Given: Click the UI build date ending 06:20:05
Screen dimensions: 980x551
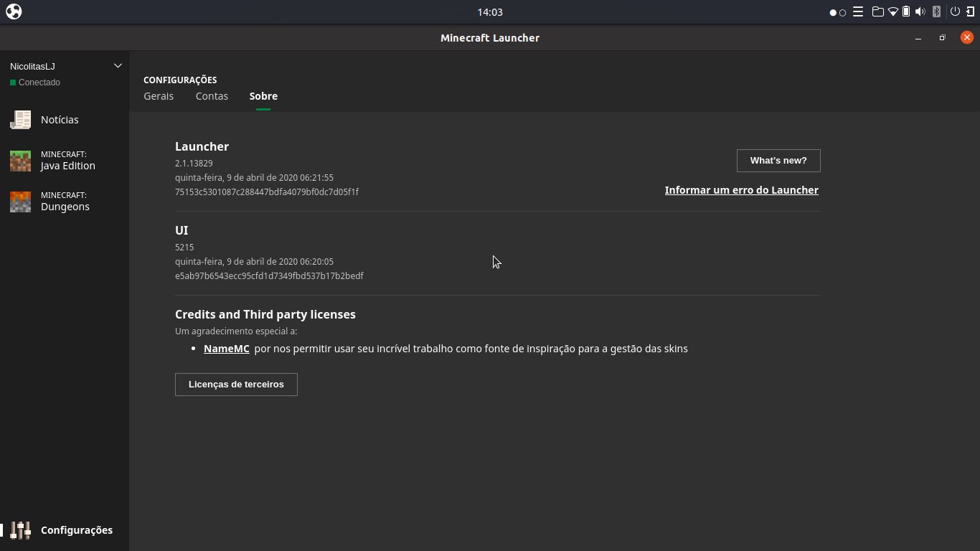Looking at the screenshot, I should click(254, 262).
